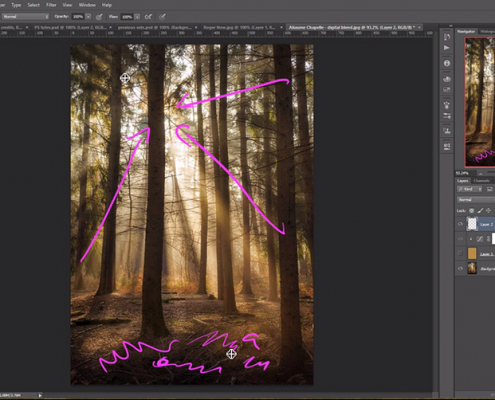This screenshot has width=495, height=400.
Task: Hide the Background layer eye icon
Action: point(460,268)
